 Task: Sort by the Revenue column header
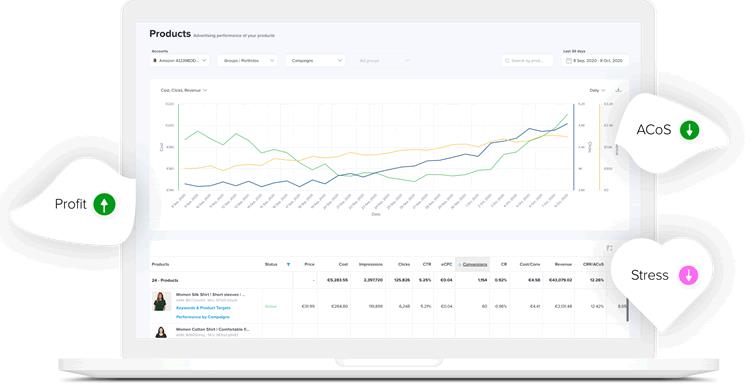(563, 265)
